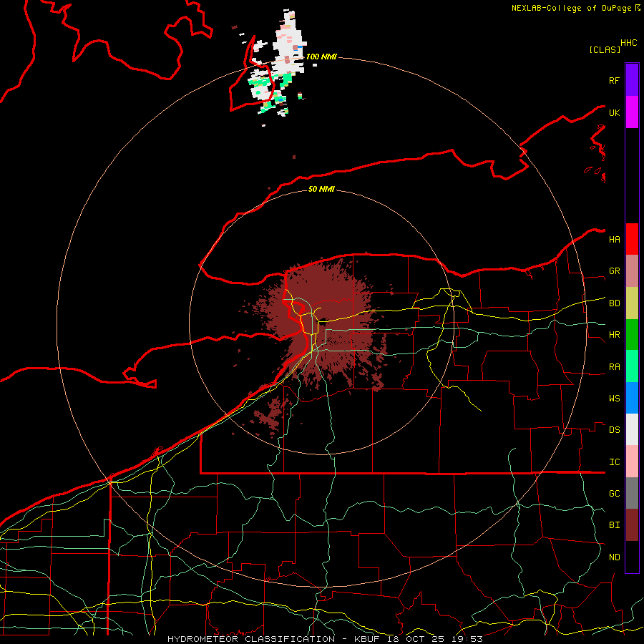Click the light pink IC swatch
The width and height of the screenshot is (644, 644).
(x=632, y=462)
